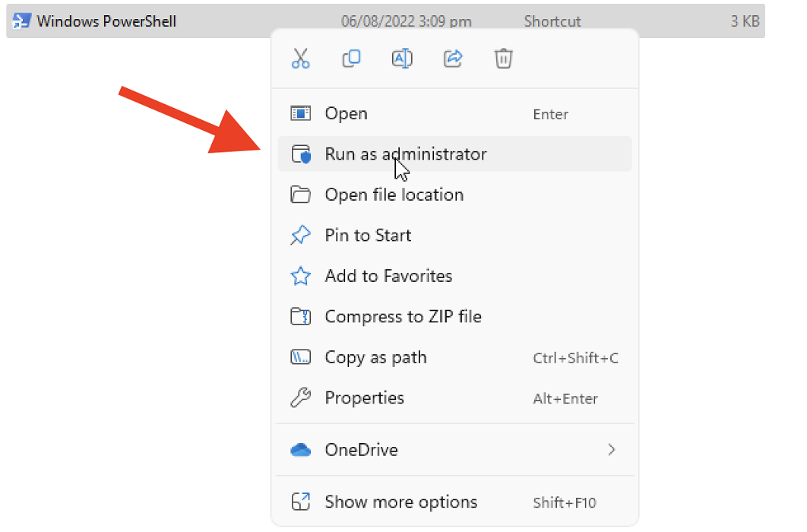Click the Share icon
The image size is (807, 532).
point(453,59)
